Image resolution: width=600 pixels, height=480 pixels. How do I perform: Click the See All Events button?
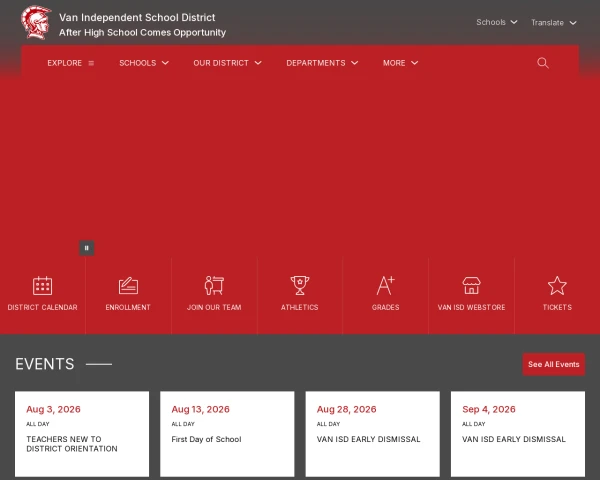[554, 364]
